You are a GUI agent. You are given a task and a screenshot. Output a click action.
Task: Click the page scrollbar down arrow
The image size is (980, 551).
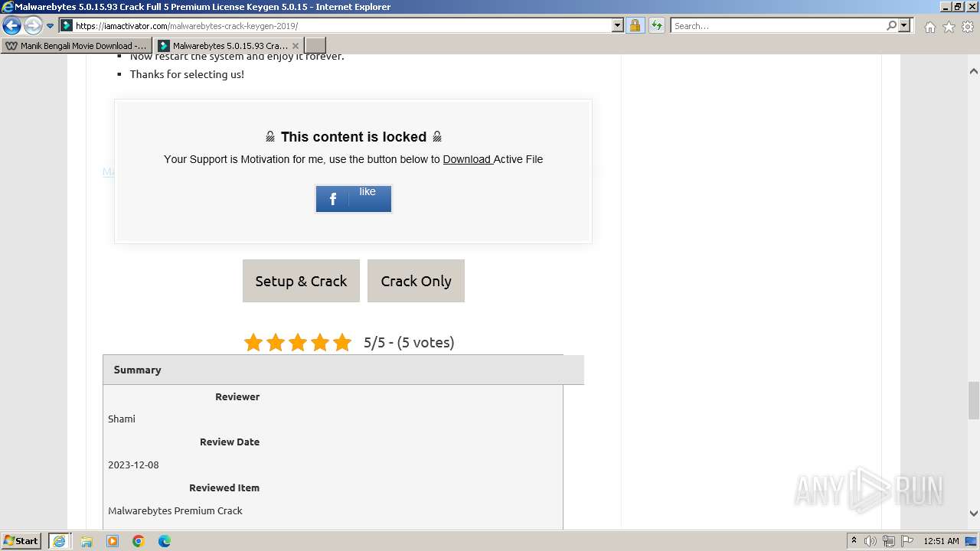point(974,514)
